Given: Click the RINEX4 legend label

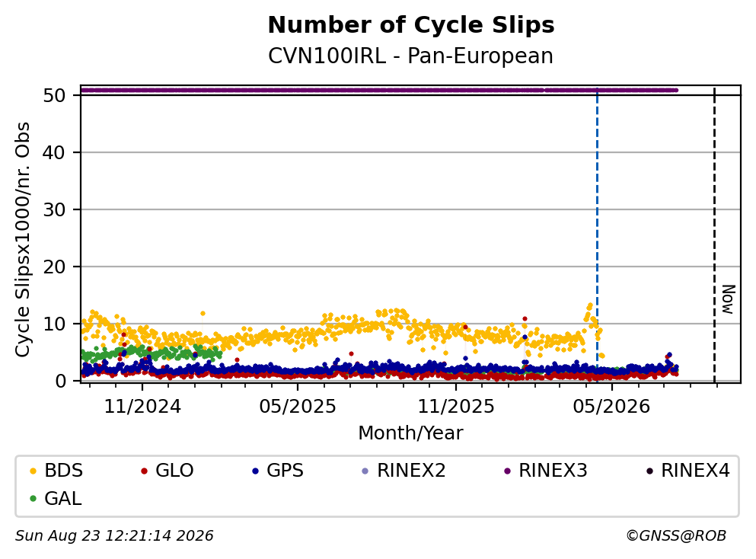Looking at the screenshot, I should 695,470.
